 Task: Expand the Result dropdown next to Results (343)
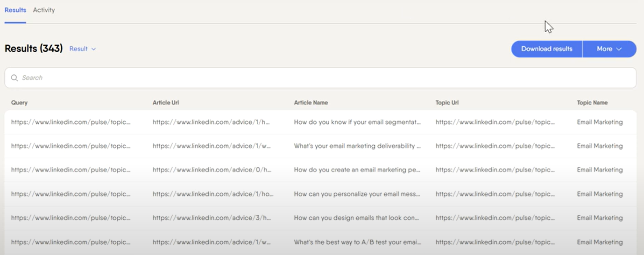pos(83,49)
